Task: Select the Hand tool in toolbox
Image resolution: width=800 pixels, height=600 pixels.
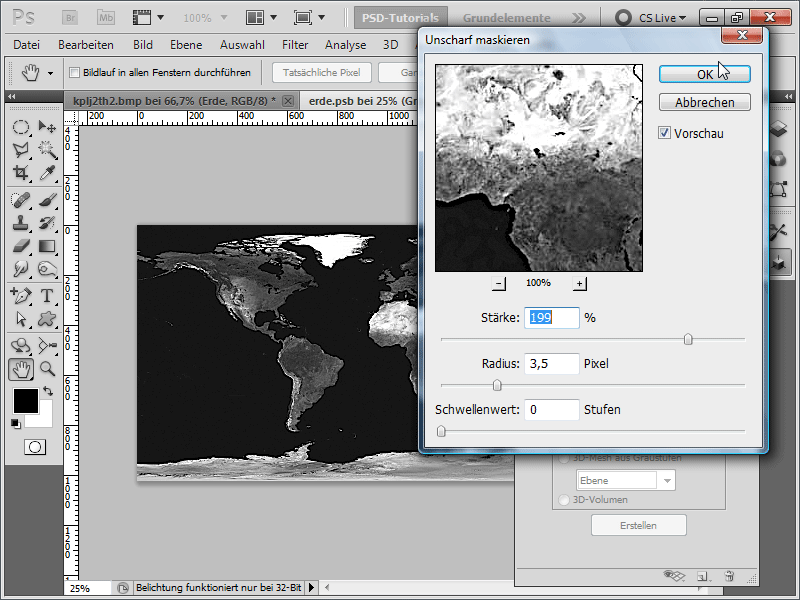Action: click(21, 369)
